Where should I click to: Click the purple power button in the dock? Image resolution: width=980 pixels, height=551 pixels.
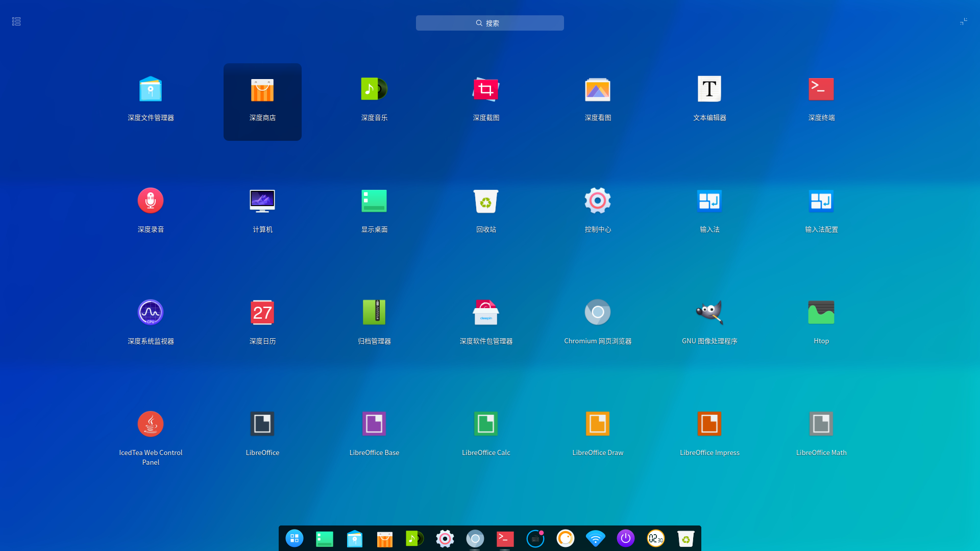point(625,538)
